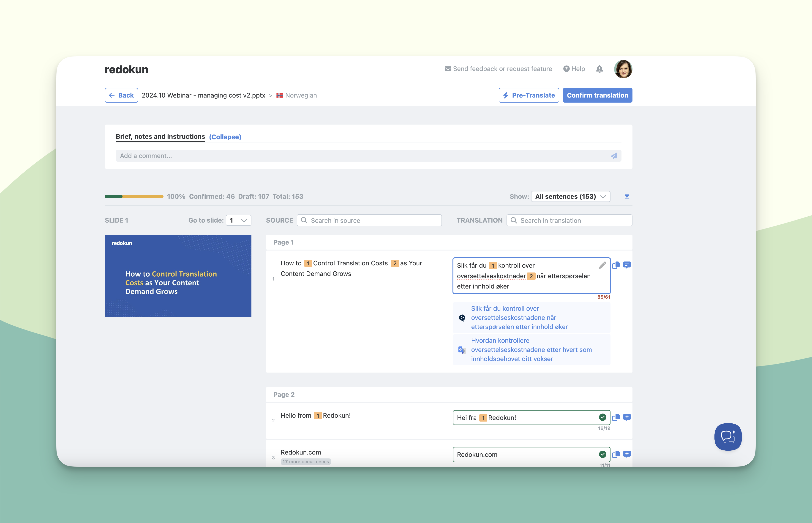The image size is (812, 523).
Task: Click tag 2 in the segment 1 source
Action: coord(395,263)
